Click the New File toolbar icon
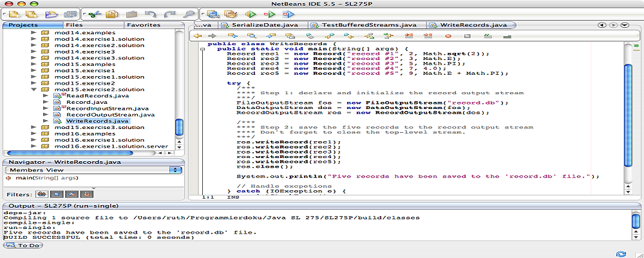This screenshot has width=644, height=258. (x=14, y=14)
